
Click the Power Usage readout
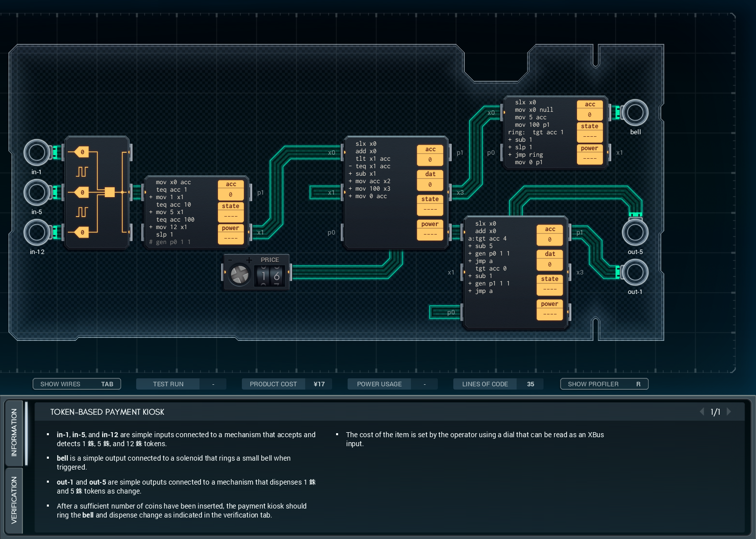[x=379, y=384]
